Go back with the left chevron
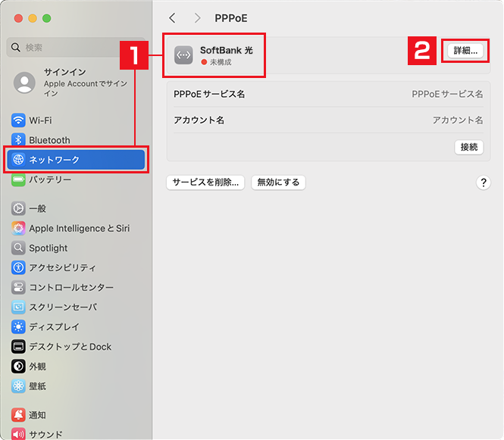Viewport: 504px width, 440px height. coord(172,17)
